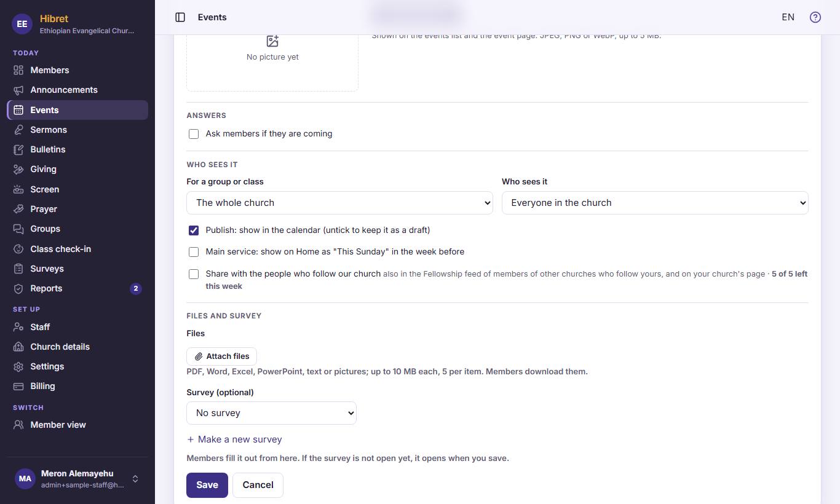Open help via question mark icon
Image resolution: width=840 pixels, height=504 pixels.
click(x=815, y=17)
